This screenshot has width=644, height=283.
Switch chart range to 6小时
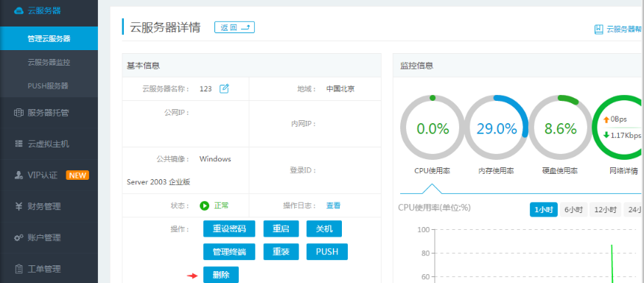point(573,209)
